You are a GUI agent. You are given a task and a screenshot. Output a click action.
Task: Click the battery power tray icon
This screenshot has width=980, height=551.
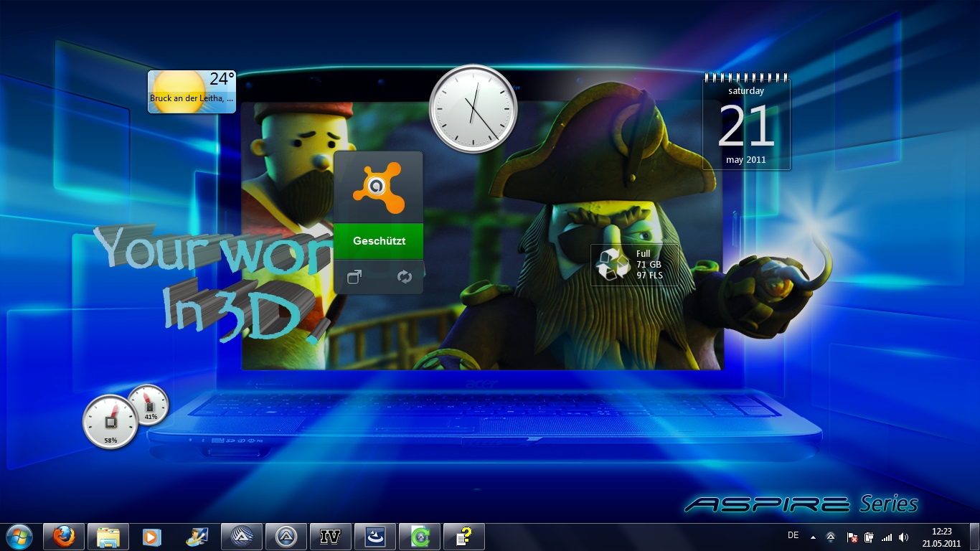click(870, 537)
